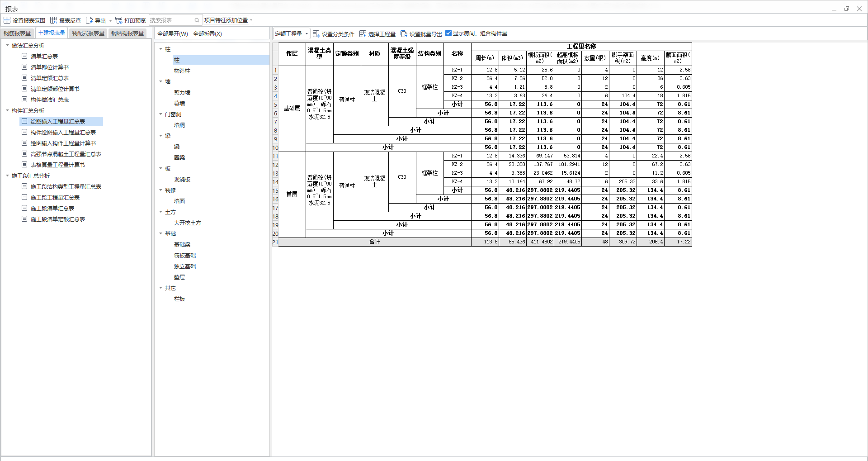Image resolution: width=868 pixels, height=461 pixels.
Task: Select 圈梁 in component tree
Action: 179,158
